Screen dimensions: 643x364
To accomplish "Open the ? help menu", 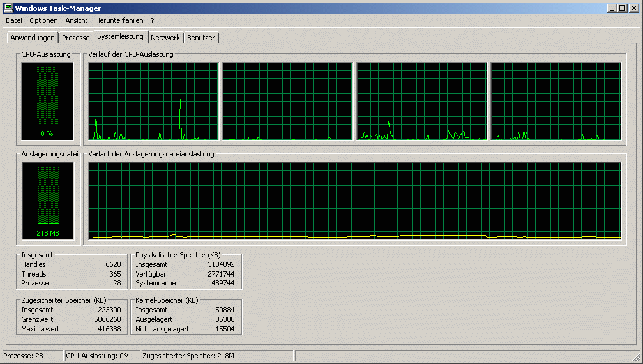I will click(153, 20).
